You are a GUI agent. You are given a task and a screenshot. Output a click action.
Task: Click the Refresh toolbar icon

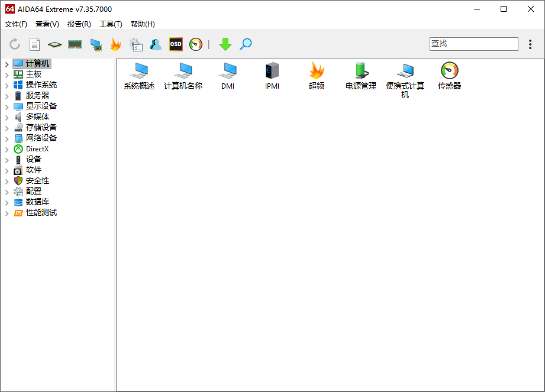pyautogui.click(x=15, y=44)
